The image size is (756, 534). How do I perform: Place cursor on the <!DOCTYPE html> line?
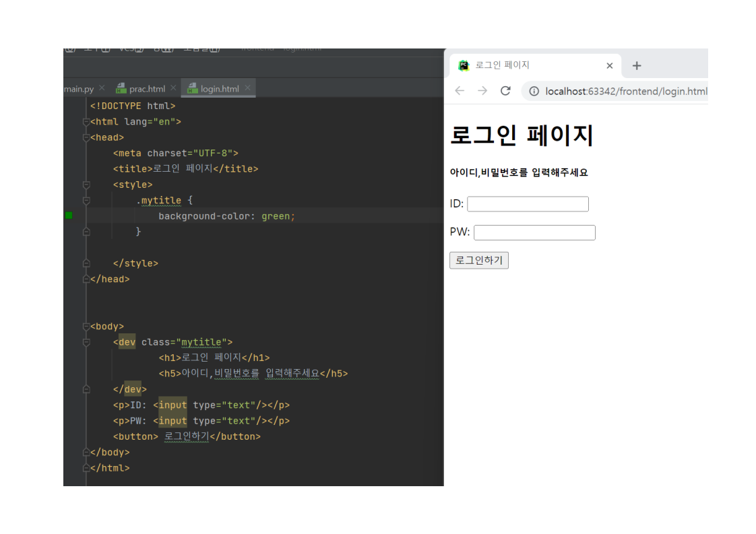(133, 106)
